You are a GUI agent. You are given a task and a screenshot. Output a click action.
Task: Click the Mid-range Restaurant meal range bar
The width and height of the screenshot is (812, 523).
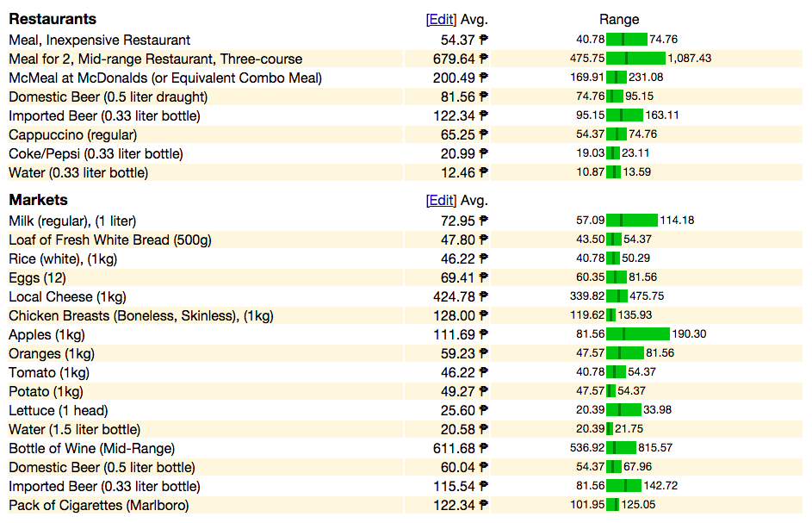636,58
